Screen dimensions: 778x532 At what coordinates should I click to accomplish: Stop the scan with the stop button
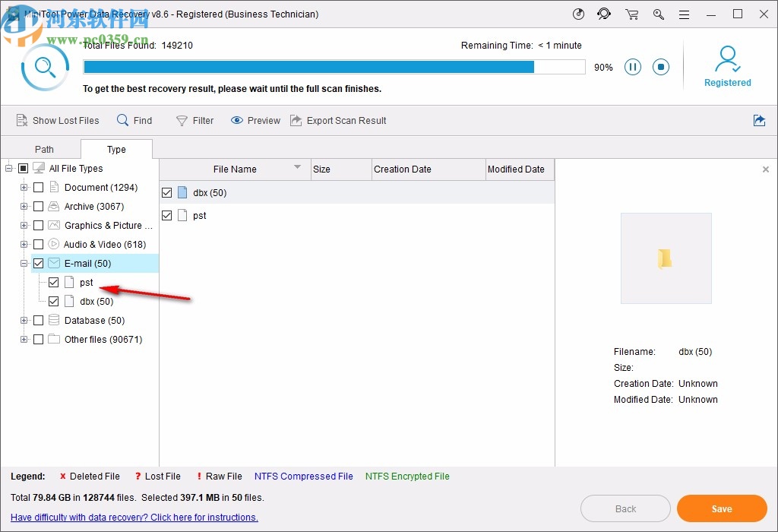[661, 67]
